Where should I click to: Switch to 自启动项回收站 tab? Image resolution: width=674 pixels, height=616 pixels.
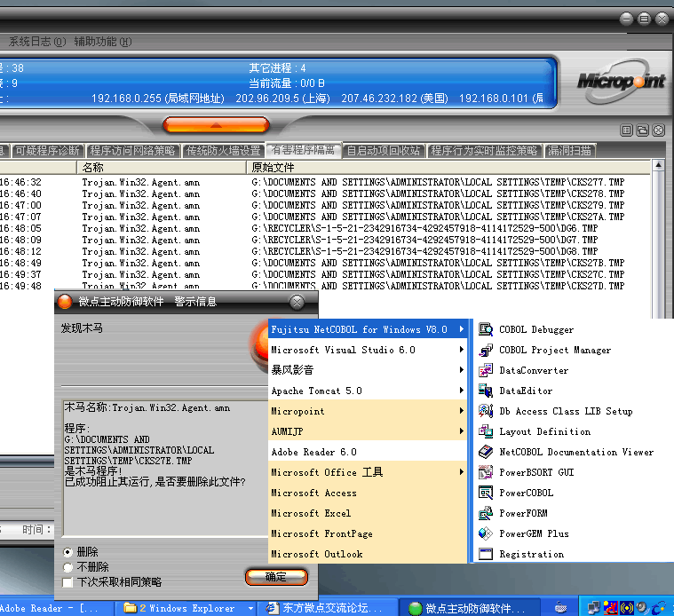click(x=384, y=151)
